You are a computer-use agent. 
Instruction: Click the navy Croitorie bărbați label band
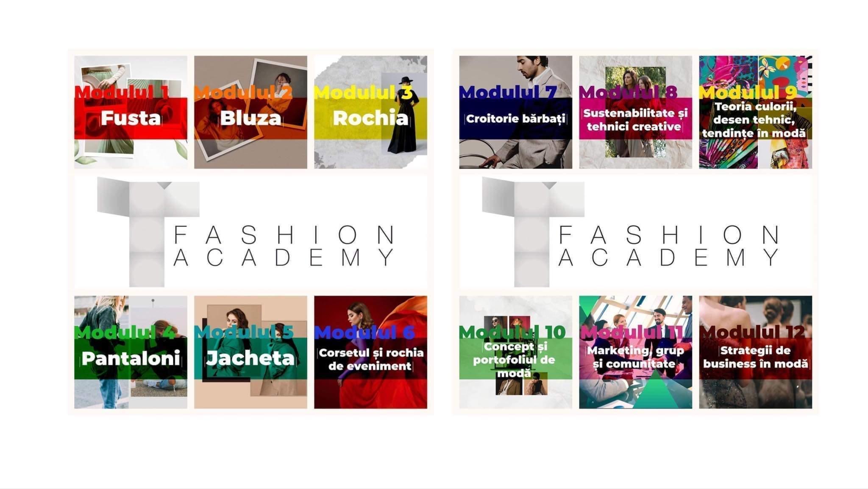pos(515,119)
